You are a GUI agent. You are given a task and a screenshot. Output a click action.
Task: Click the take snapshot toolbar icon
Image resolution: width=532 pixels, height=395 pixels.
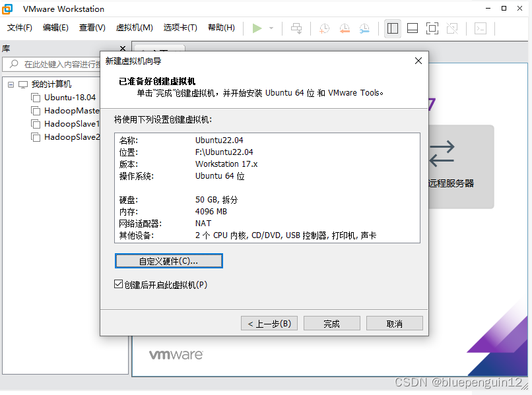coord(324,28)
